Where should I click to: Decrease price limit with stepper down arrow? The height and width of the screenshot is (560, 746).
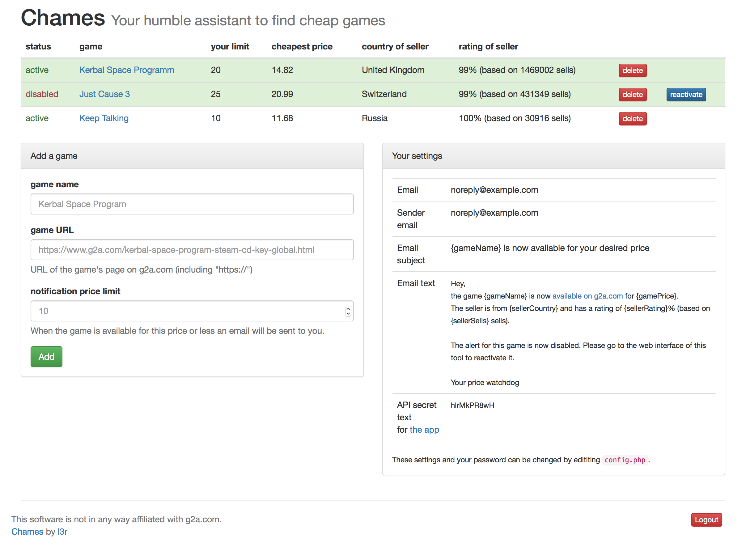[x=348, y=314]
